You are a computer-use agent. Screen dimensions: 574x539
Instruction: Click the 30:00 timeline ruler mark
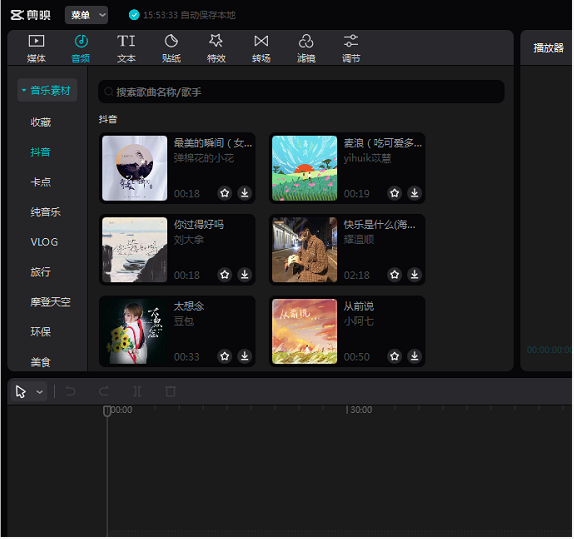(x=360, y=410)
